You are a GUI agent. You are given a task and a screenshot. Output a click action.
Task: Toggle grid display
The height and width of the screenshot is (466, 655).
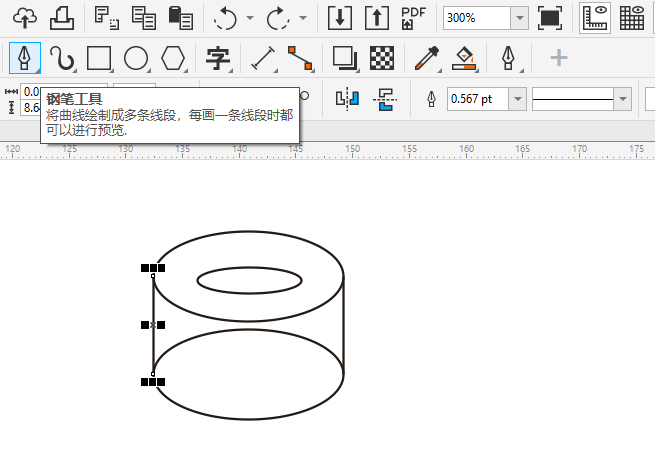pos(632,18)
